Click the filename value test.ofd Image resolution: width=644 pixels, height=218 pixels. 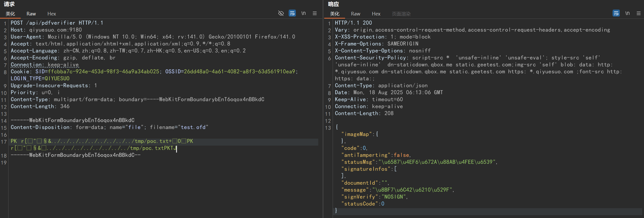(x=193, y=127)
